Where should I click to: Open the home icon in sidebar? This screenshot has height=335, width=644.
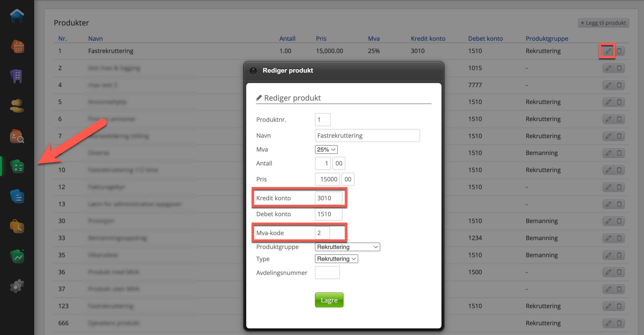click(17, 16)
